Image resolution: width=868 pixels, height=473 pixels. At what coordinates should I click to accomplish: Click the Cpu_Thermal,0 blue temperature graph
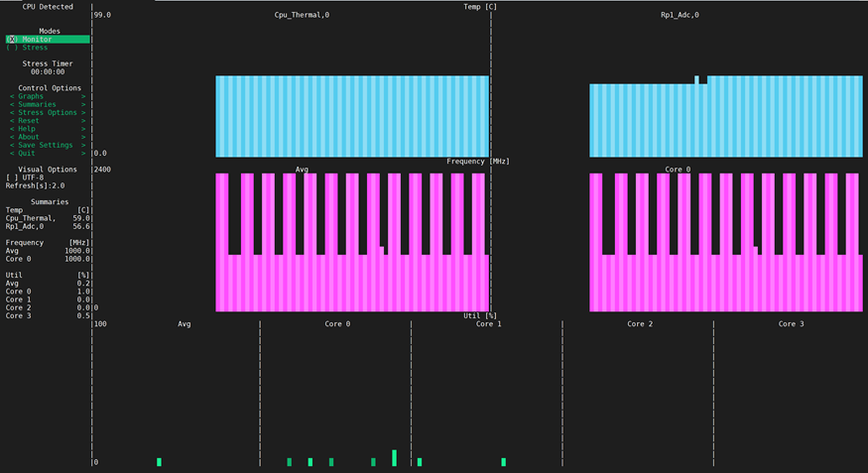pos(352,117)
